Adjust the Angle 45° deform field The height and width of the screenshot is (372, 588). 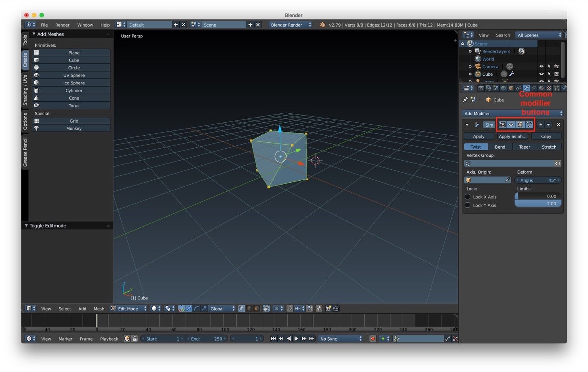(x=538, y=180)
